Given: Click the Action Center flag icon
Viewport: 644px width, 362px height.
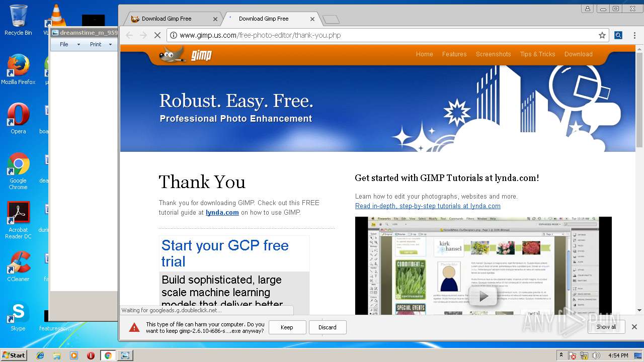Looking at the screenshot, I should click(572, 355).
